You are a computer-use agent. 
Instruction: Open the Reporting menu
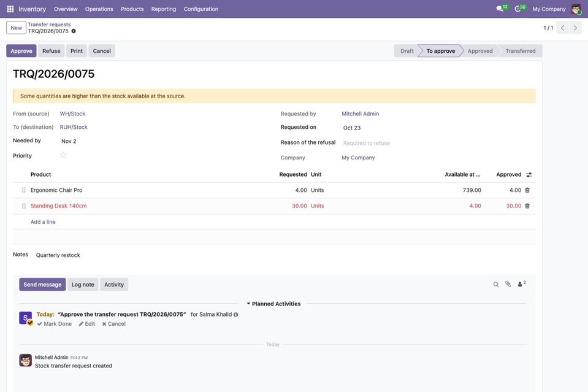[x=164, y=9]
